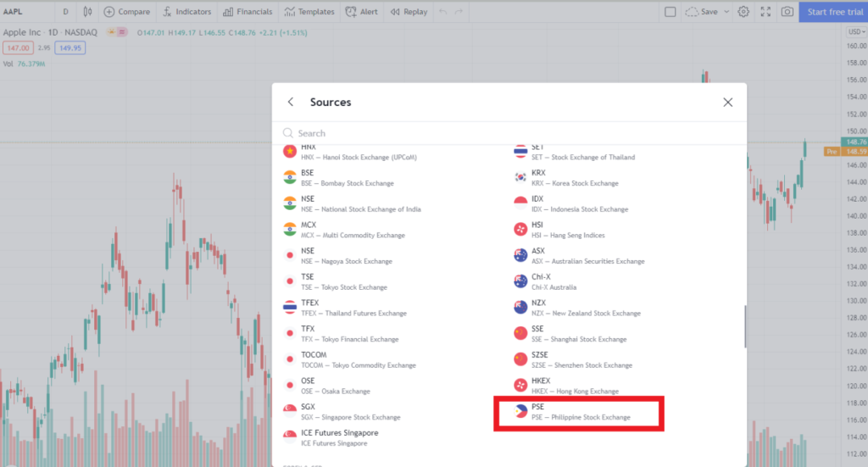Enter fullscreen mode icon
This screenshot has width=868, height=467.
point(765,12)
